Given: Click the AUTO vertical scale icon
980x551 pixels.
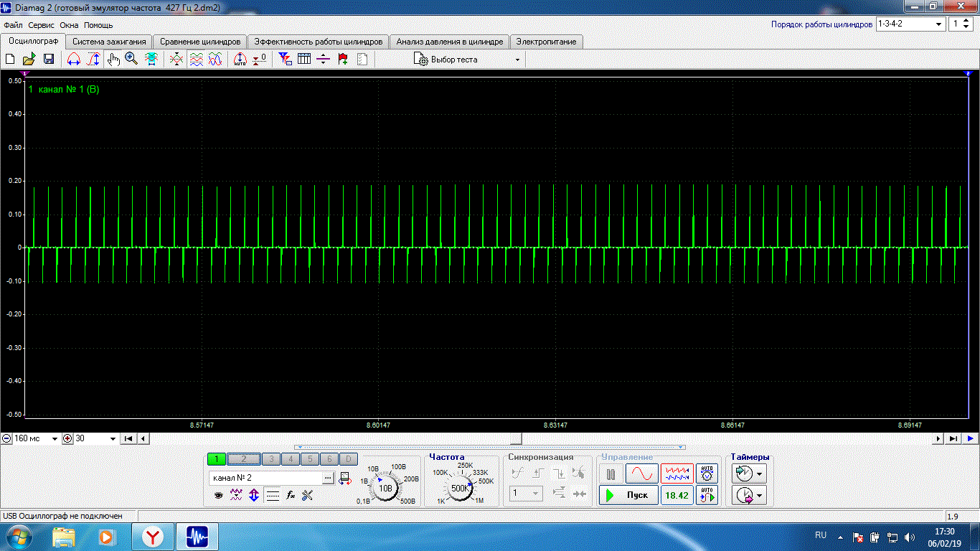Looking at the screenshot, I should [240, 60].
